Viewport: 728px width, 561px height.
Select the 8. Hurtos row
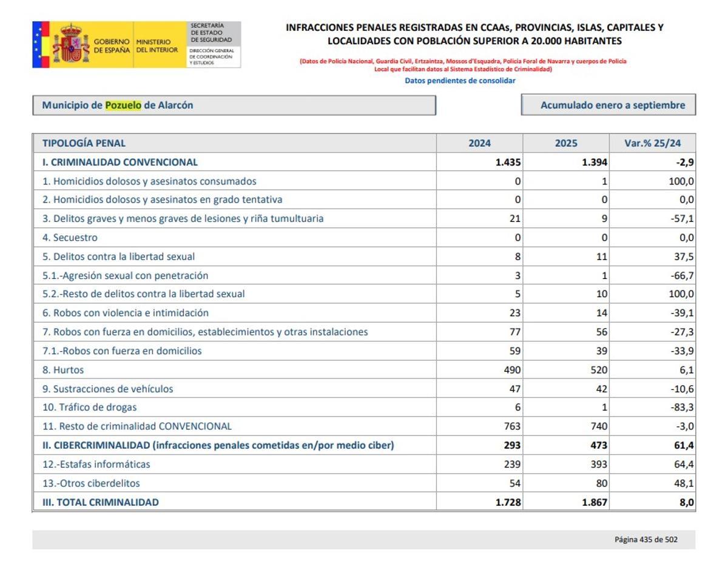[x=61, y=369]
